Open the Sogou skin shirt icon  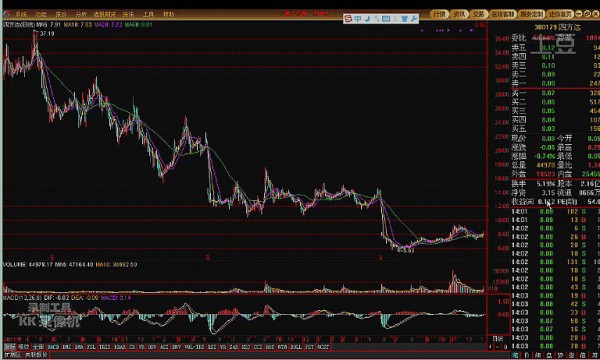click(404, 18)
